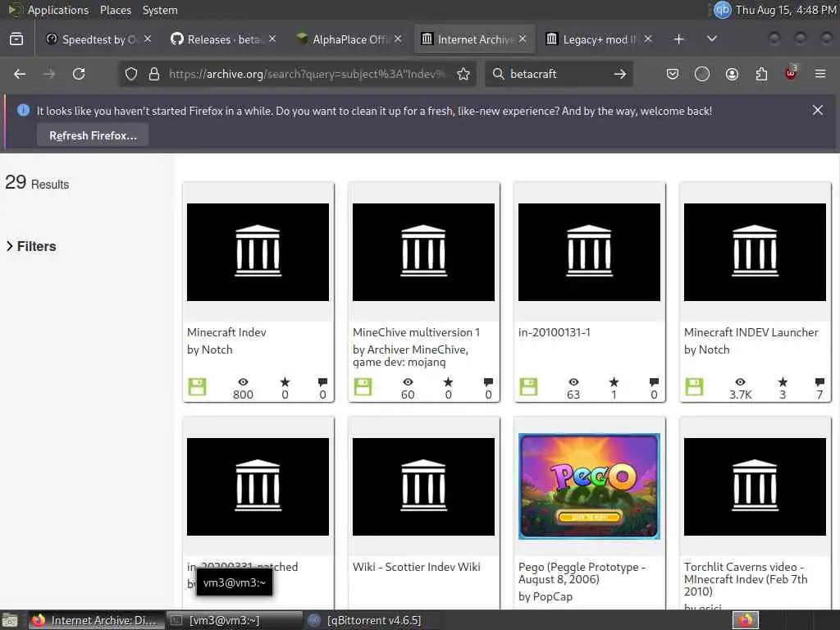Screen dimensions: 840x630
Task: Click the save icon on in-20100131-1 card
Action: (x=528, y=387)
